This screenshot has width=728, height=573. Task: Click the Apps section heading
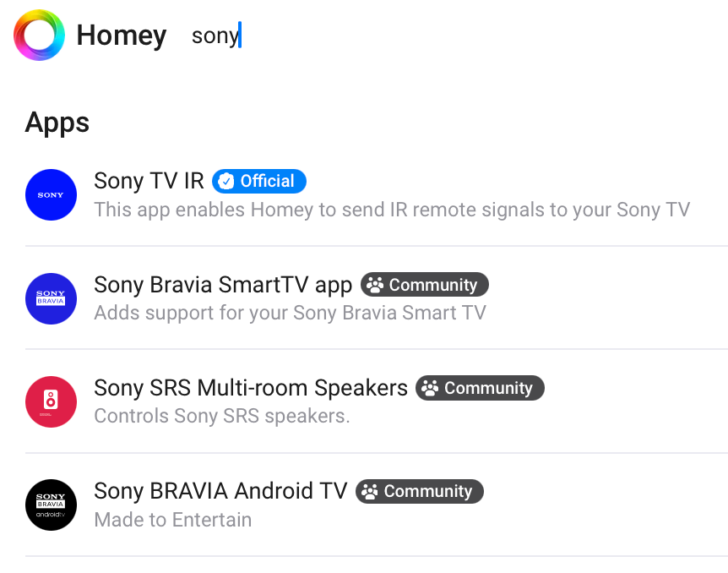57,123
